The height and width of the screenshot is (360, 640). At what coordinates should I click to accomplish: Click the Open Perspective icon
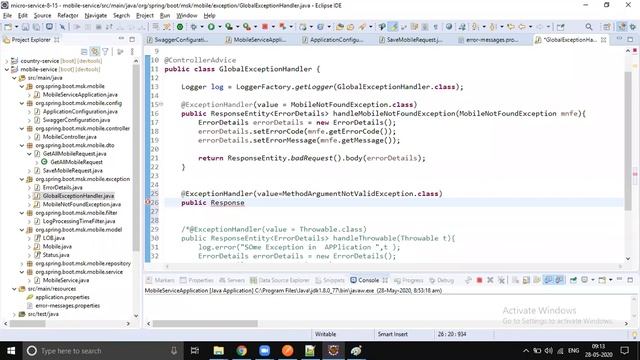607,27
